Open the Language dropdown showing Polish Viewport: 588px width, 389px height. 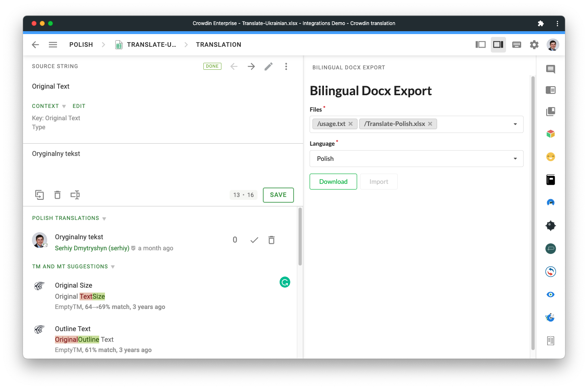417,159
